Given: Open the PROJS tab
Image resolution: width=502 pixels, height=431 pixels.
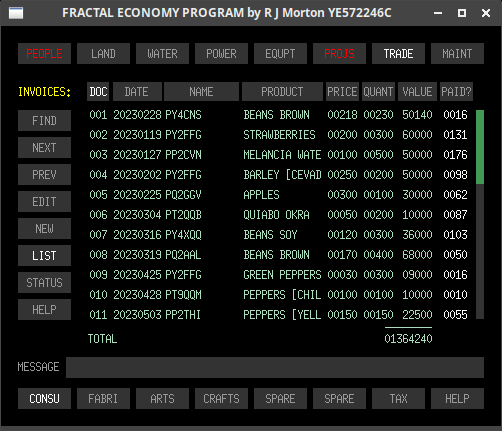Looking at the screenshot, I should point(339,53).
